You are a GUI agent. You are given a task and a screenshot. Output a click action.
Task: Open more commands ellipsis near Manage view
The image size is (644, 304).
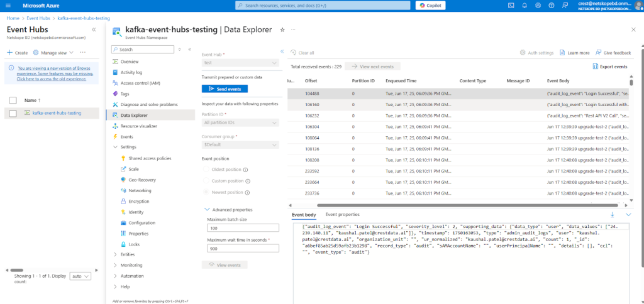pos(82,53)
